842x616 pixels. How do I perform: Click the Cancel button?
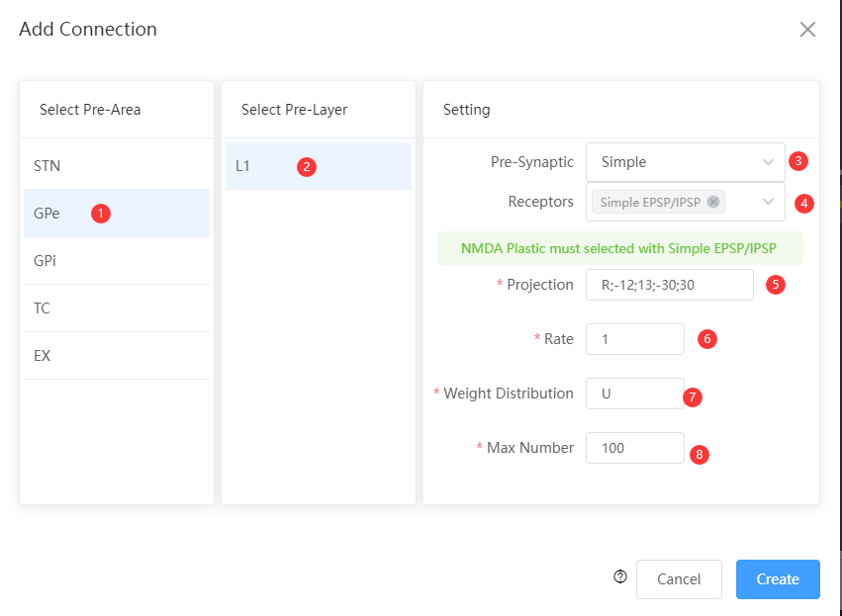(679, 579)
